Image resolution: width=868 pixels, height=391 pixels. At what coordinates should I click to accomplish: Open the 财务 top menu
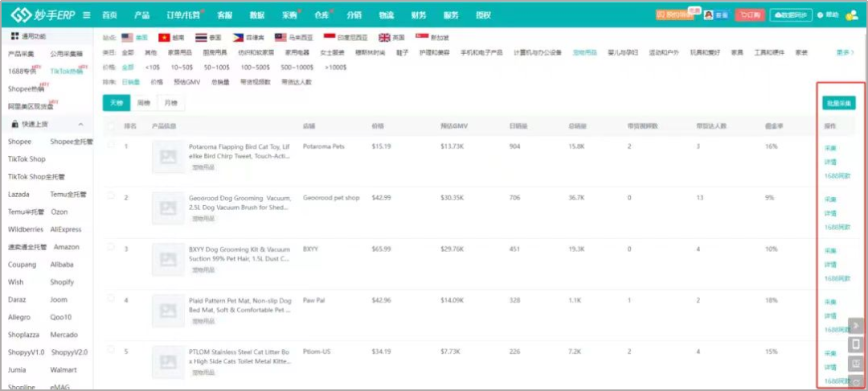click(x=419, y=15)
